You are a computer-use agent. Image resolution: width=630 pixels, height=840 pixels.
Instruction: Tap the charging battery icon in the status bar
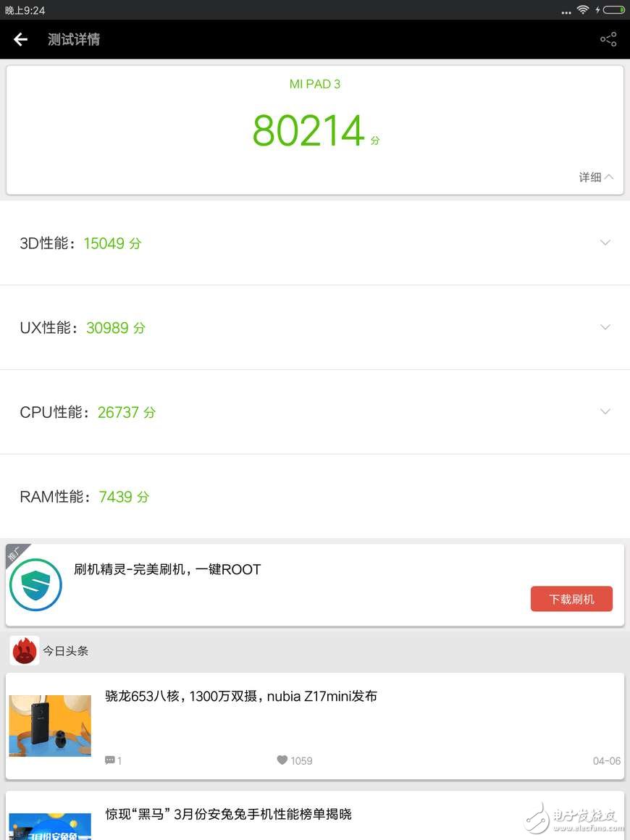pos(615,10)
